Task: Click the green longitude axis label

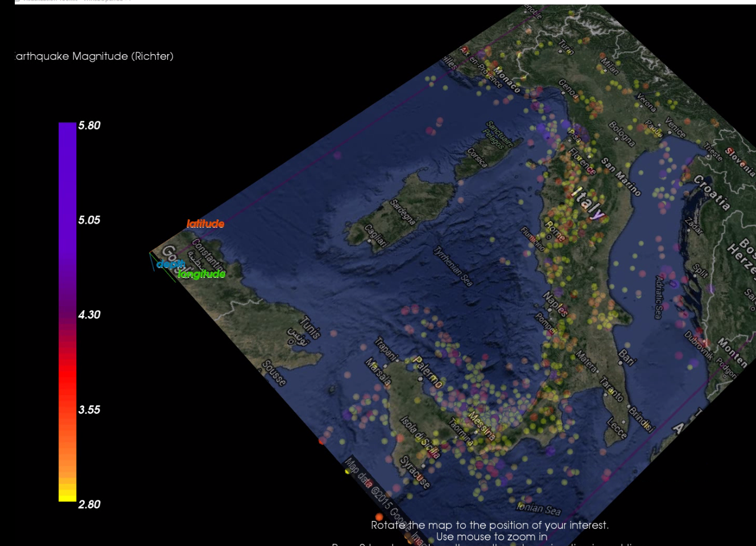Action: pos(201,274)
